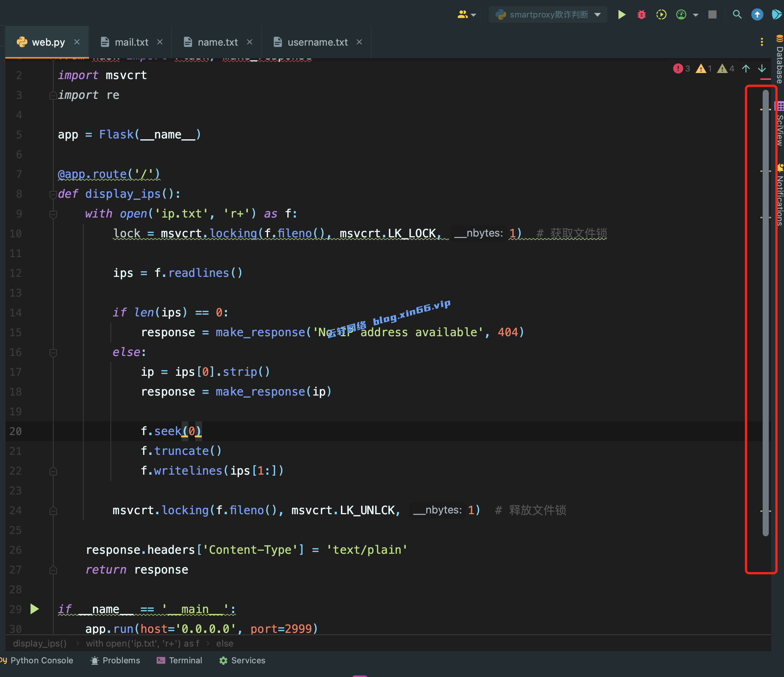Click the else breadcrumb item
Viewport: 784px width, 677px height.
225,644
